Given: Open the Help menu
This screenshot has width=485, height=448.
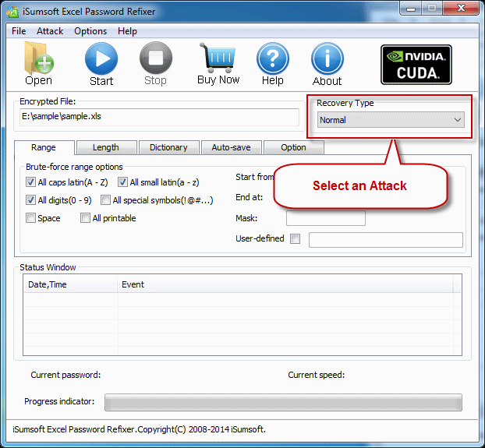Looking at the screenshot, I should pos(127,31).
